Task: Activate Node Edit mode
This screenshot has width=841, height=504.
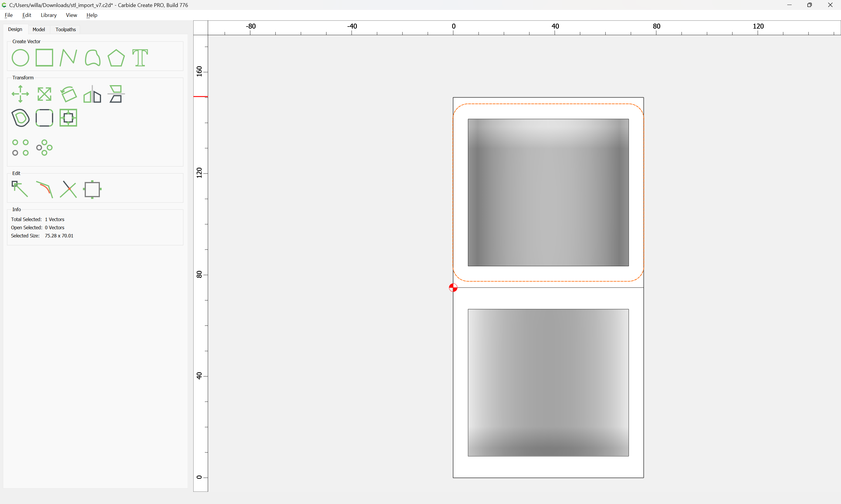Action: click(20, 189)
